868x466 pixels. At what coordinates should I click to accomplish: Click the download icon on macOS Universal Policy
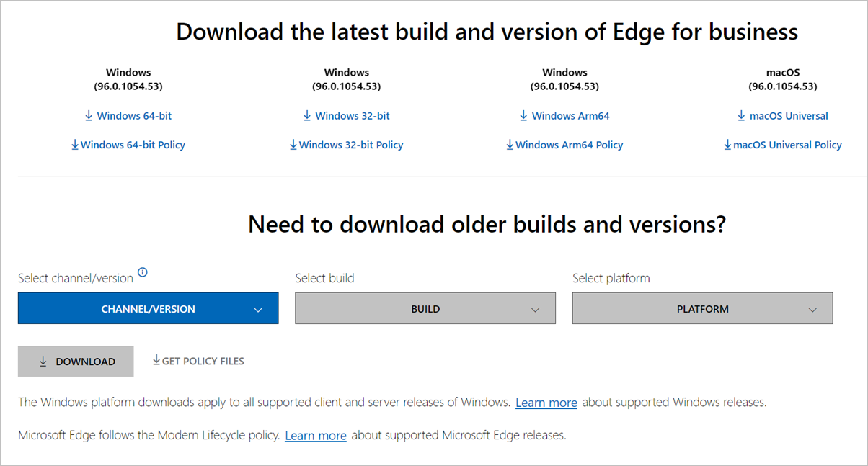coord(727,144)
